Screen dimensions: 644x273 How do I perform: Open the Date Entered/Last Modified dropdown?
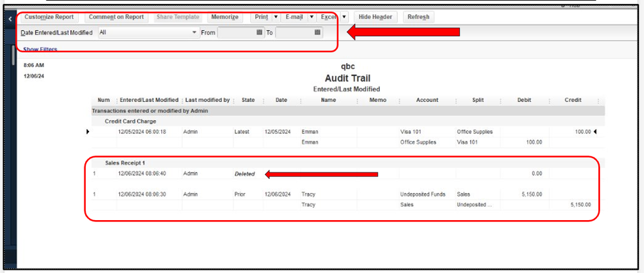148,32
